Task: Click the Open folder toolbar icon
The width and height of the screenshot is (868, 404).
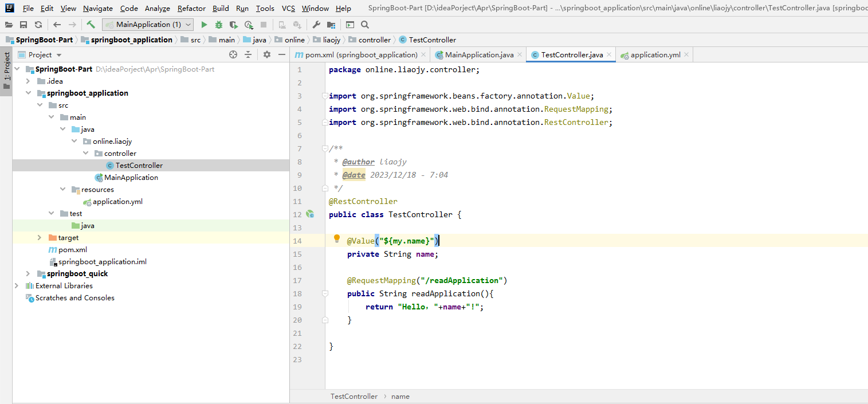Action: click(x=9, y=25)
